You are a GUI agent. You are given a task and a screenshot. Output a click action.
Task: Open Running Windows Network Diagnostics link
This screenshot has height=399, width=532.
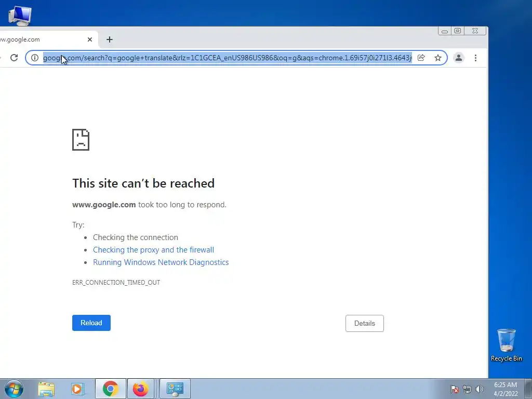click(x=161, y=262)
